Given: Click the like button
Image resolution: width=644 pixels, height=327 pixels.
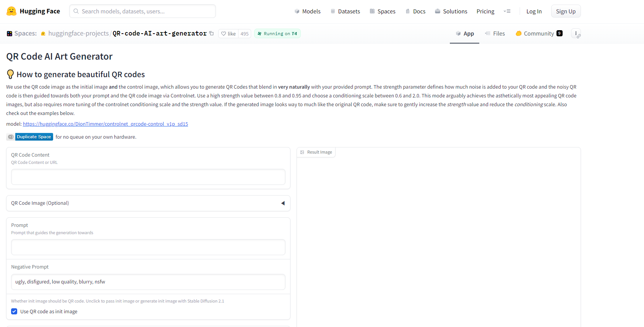Looking at the screenshot, I should (229, 34).
